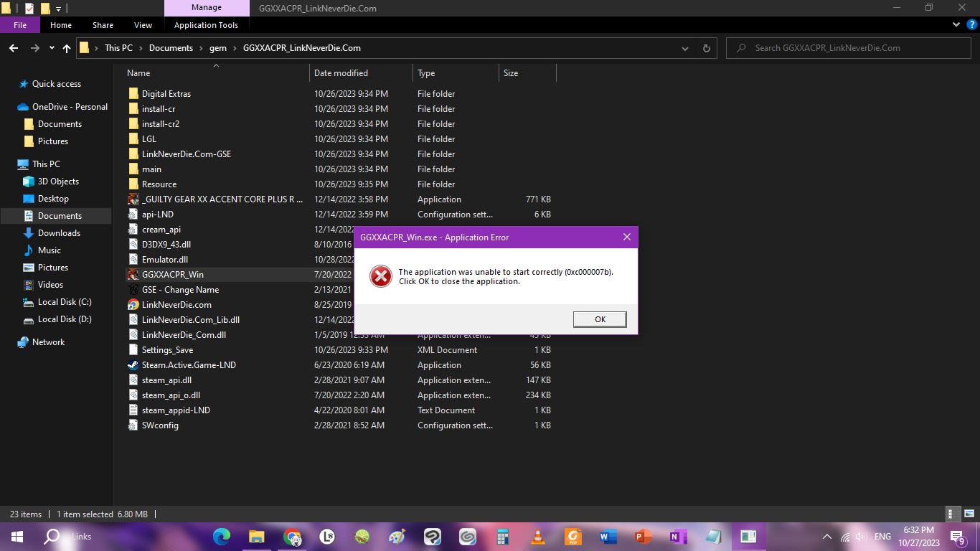Open the View ribbon tab
The image size is (980, 551).
pyautogui.click(x=143, y=25)
